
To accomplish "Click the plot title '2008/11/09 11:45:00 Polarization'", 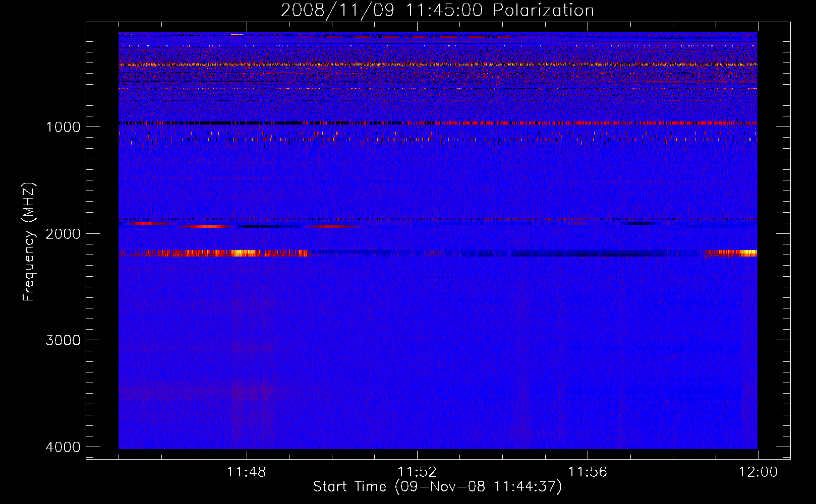I will tap(437, 10).
